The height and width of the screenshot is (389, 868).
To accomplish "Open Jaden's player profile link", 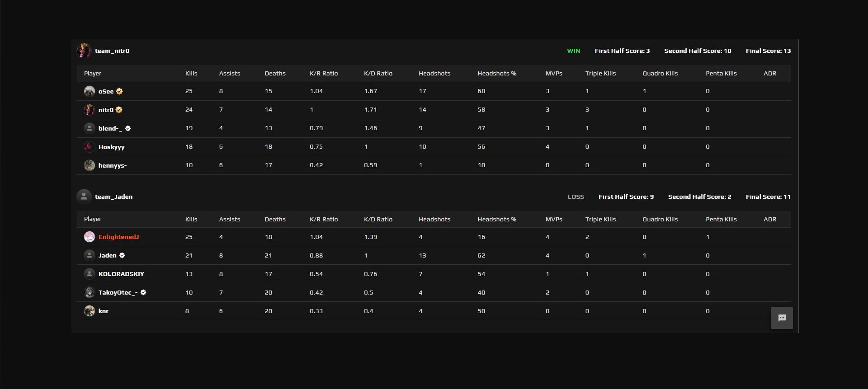I will [x=108, y=255].
